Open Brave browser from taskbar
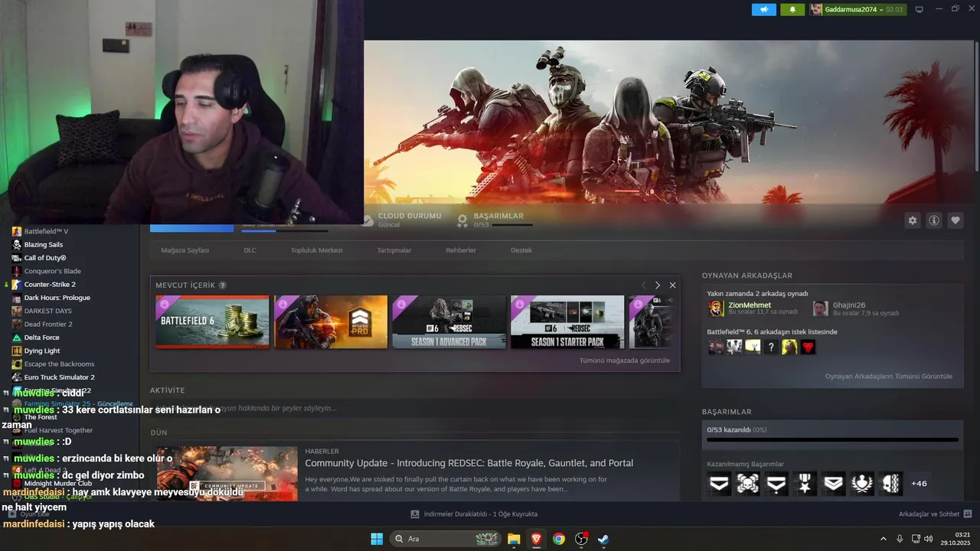This screenshot has width=980, height=551. 536,539
